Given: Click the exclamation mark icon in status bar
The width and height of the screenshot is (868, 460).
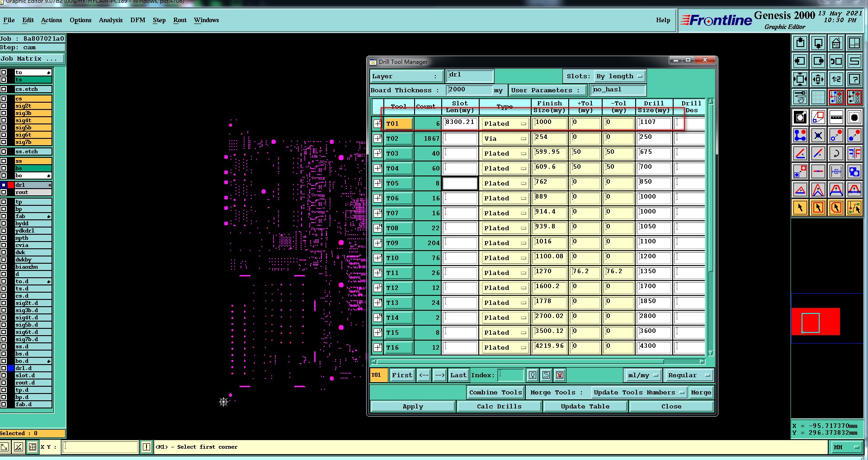Looking at the screenshot, I should 146,447.
